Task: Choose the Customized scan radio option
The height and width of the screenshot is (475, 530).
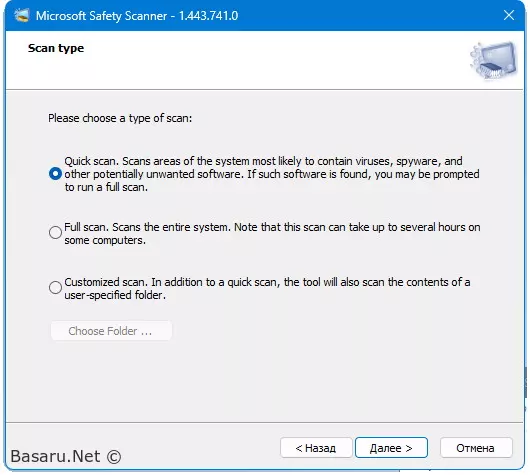Action: [x=55, y=288]
